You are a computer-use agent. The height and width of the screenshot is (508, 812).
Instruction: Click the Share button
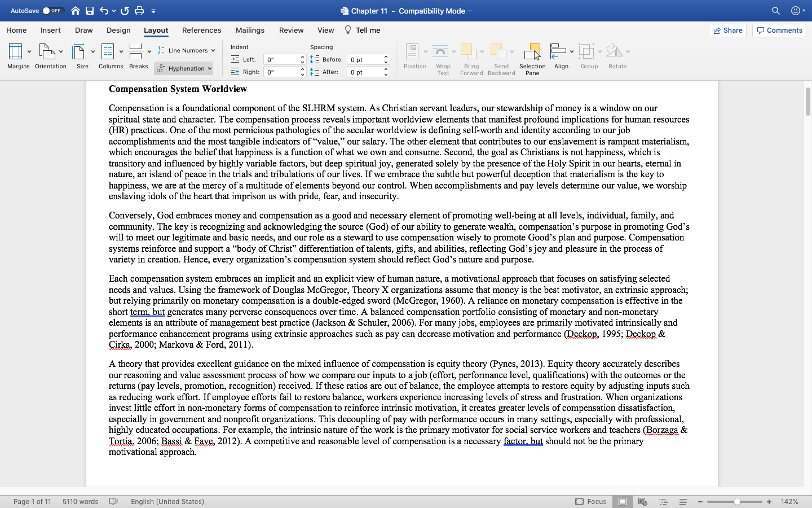[727, 30]
